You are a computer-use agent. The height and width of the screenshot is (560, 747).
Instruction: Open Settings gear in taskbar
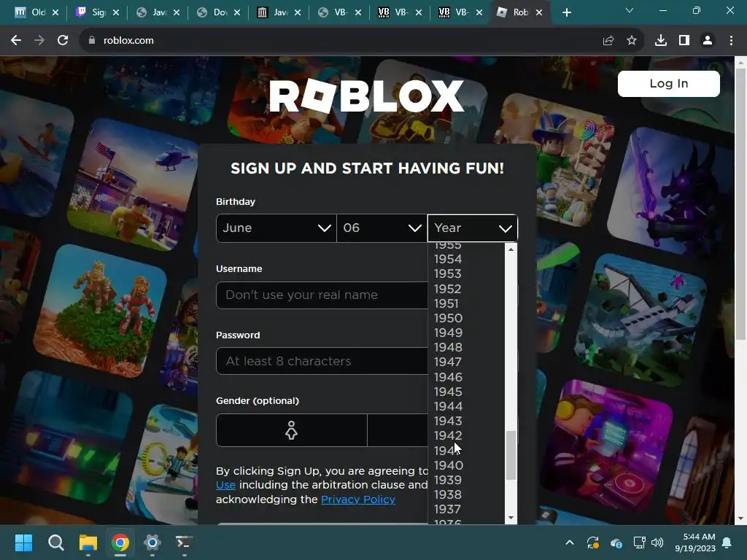tap(152, 542)
